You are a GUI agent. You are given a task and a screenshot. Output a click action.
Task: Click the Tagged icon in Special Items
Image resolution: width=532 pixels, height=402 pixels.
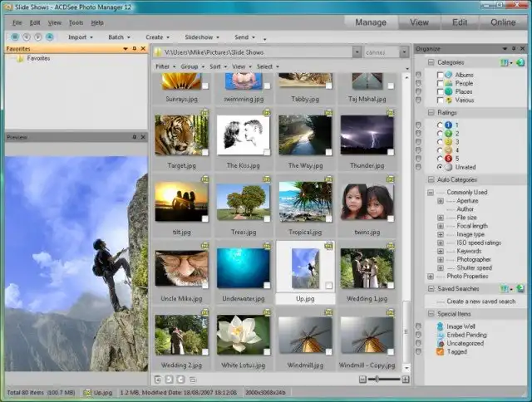click(441, 351)
